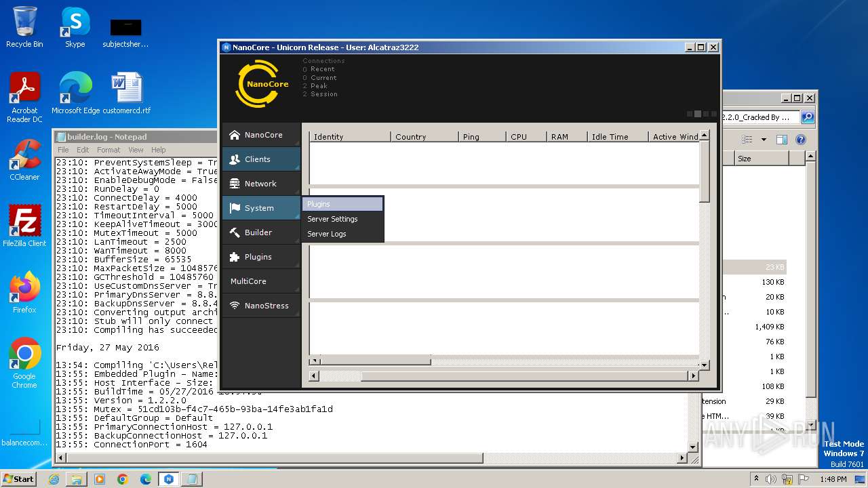This screenshot has height=488, width=868.
Task: Select Clients in the NanoCore sidebar
Action: click(x=261, y=159)
